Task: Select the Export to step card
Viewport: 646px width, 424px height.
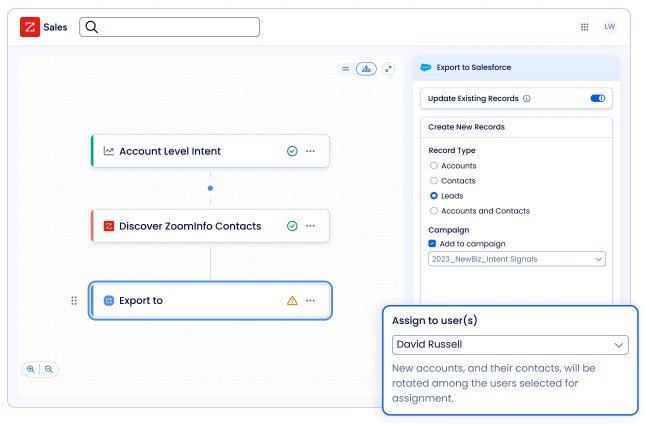Action: 210,300
